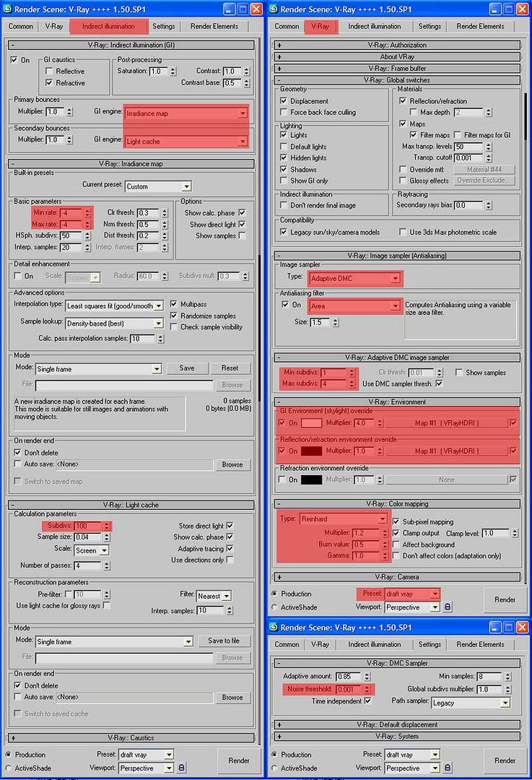Click the Antialiasing filter Size spinner
This screenshot has width=532, height=780.
336,322
